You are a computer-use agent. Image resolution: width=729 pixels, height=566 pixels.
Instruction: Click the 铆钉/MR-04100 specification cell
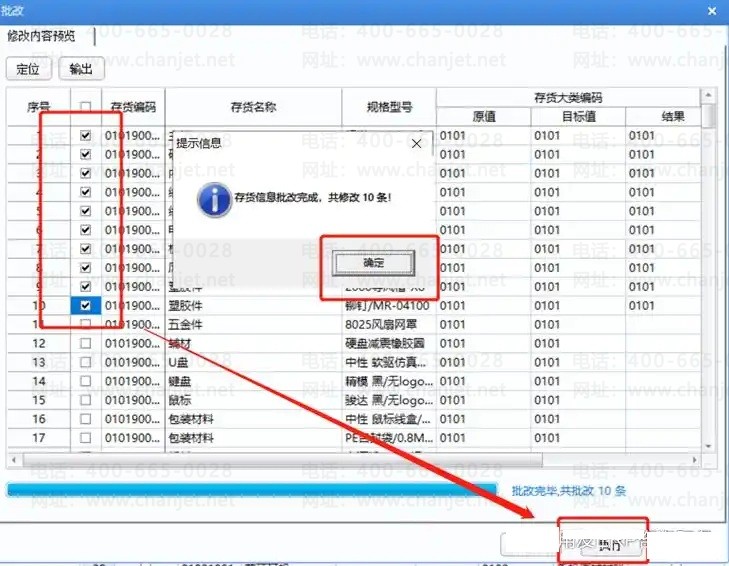[x=387, y=306]
